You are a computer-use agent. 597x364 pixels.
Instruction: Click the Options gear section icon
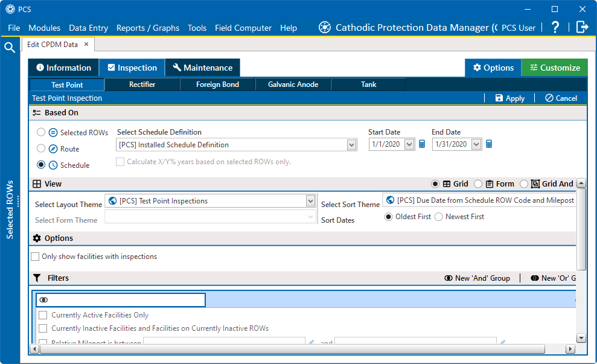click(37, 238)
